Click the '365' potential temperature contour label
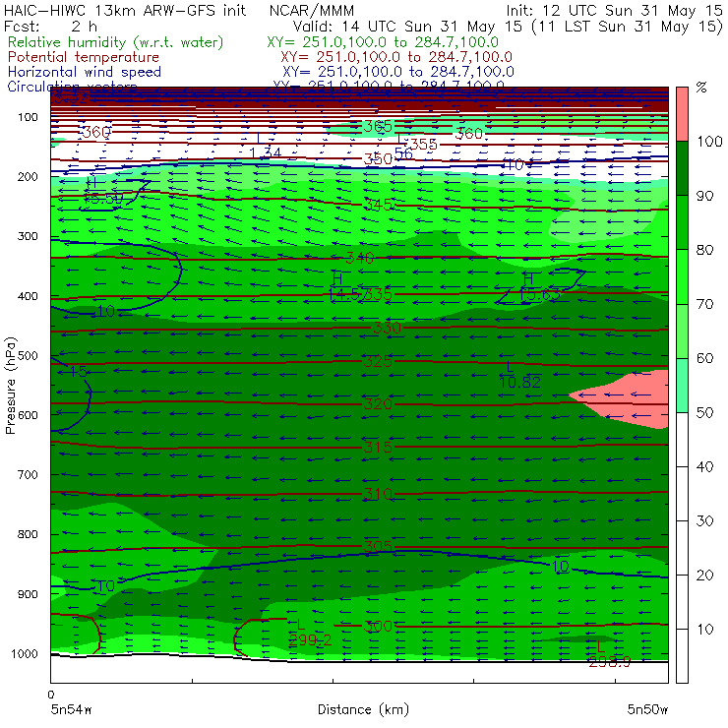 click(x=378, y=126)
